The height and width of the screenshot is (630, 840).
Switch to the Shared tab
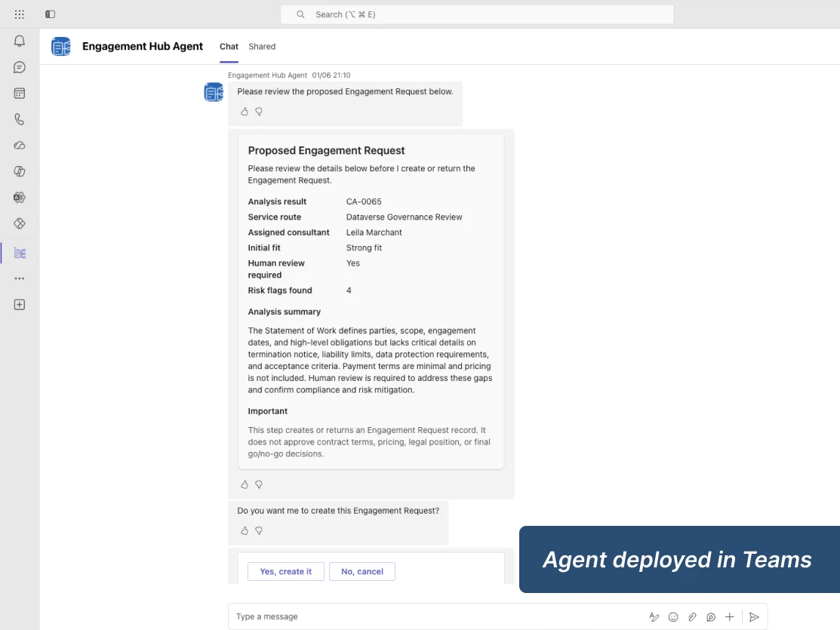click(262, 47)
